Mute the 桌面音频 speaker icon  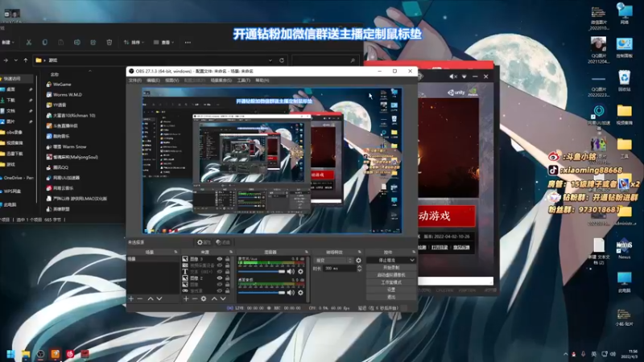tap(291, 292)
